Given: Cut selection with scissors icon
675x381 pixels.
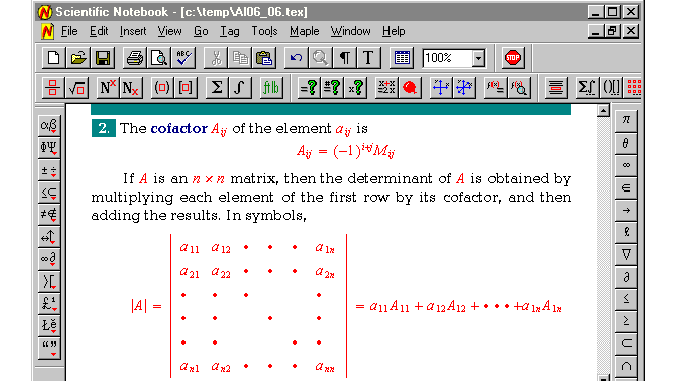Looking at the screenshot, I should 216,58.
